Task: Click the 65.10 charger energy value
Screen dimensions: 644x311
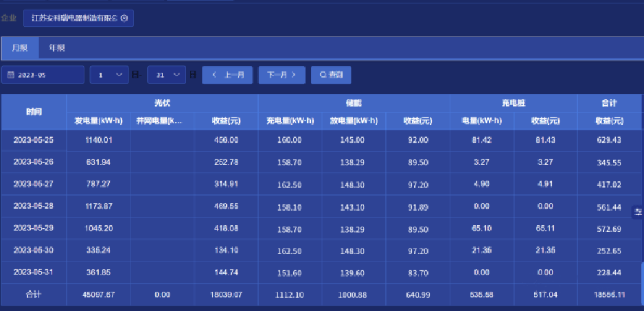Action: [x=481, y=228]
